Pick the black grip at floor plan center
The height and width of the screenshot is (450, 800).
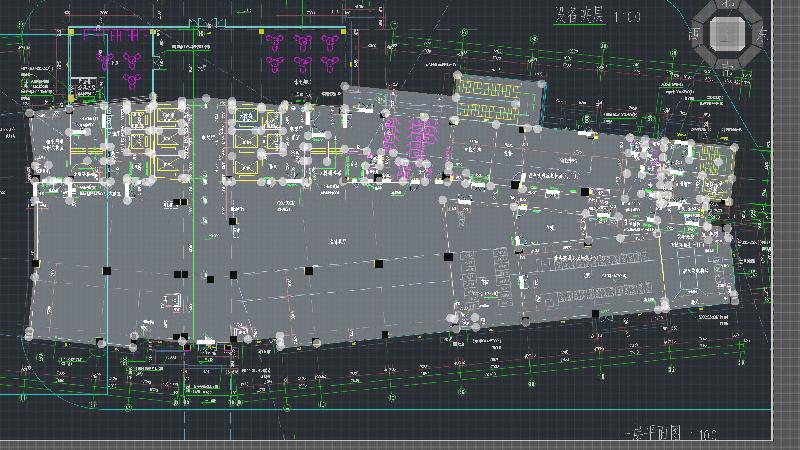tap(378, 264)
